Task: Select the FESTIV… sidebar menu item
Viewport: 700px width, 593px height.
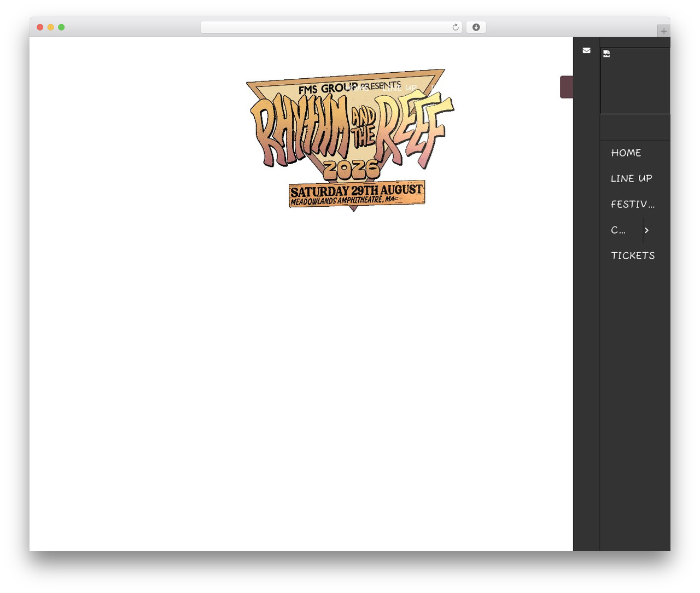Action: point(633,204)
